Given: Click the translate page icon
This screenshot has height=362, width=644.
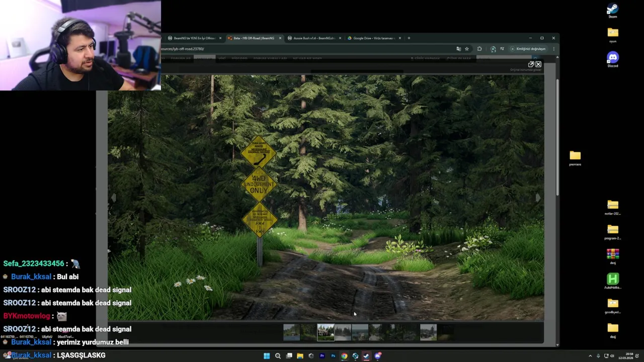Looking at the screenshot, I should 458,49.
